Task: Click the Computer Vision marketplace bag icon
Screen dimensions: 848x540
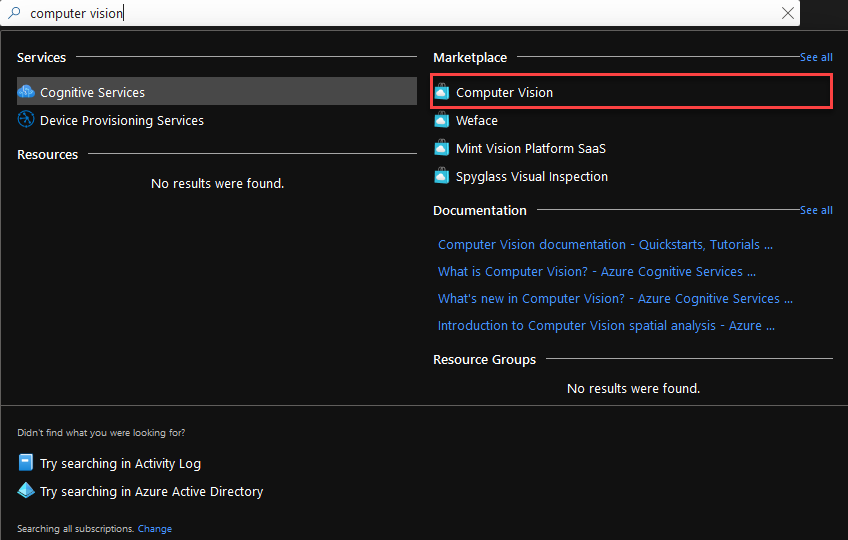Action: click(442, 92)
